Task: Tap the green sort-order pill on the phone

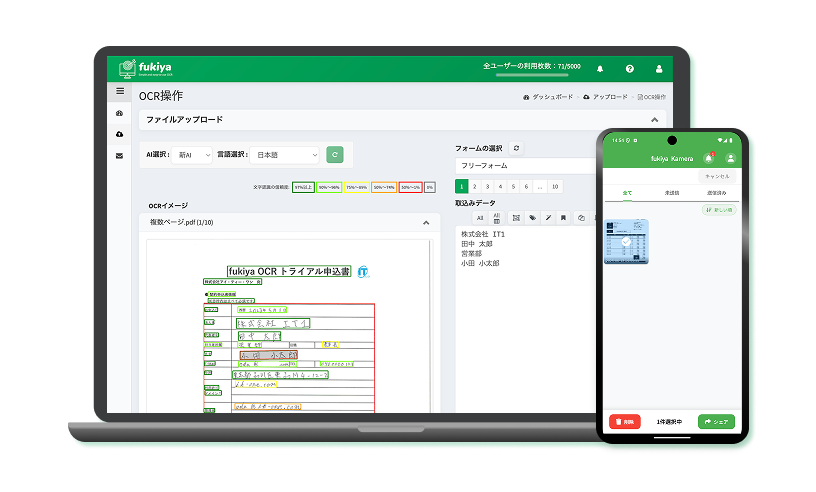Action: 719,210
